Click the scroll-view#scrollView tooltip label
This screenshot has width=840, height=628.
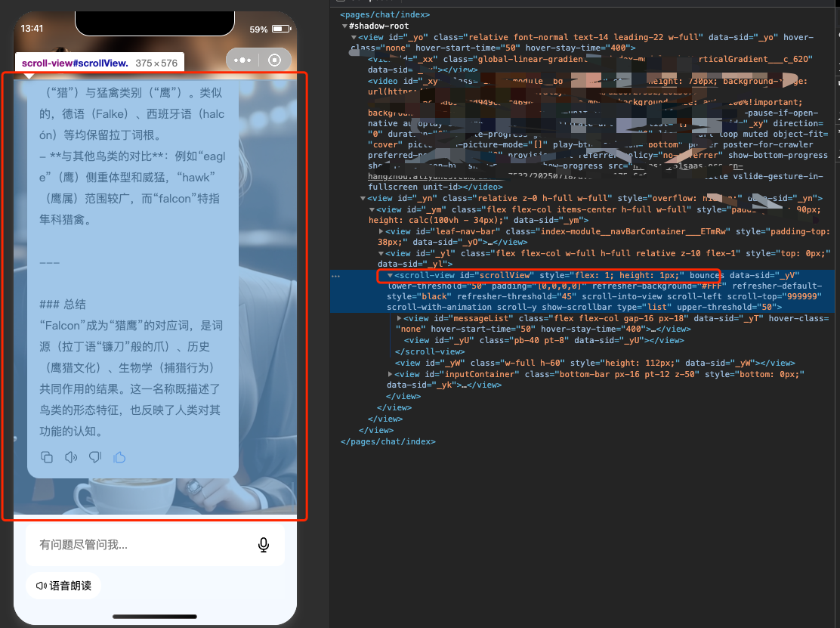coord(75,63)
